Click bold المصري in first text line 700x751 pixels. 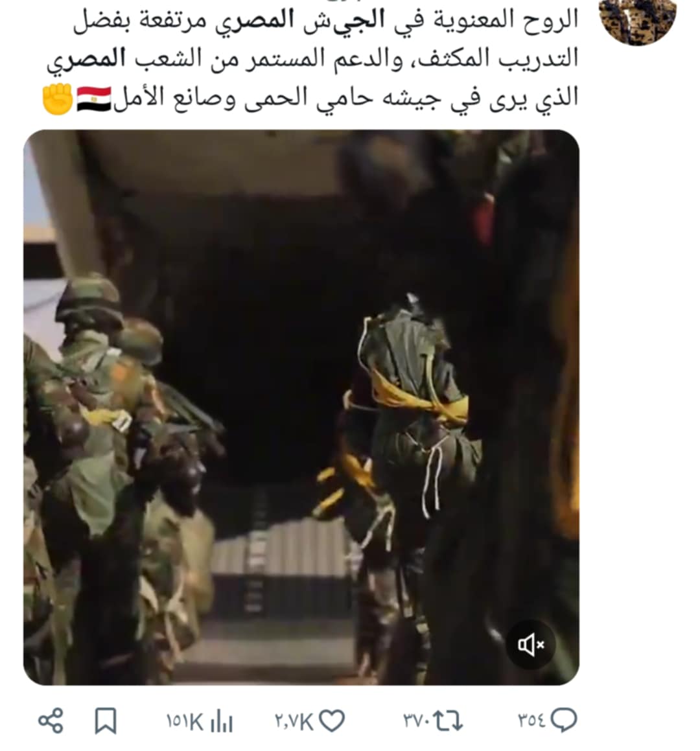coord(255,21)
